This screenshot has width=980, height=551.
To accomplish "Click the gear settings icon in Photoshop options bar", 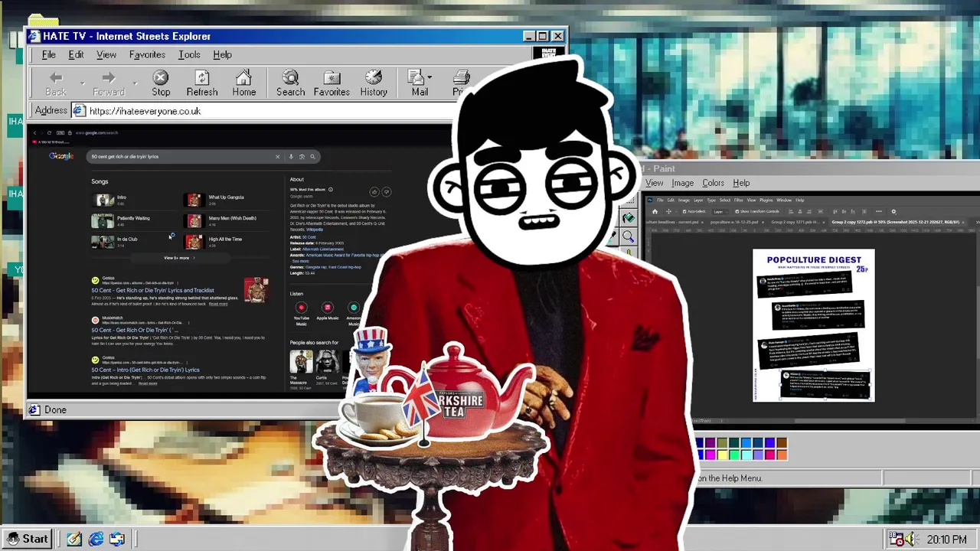I will 893,212.
